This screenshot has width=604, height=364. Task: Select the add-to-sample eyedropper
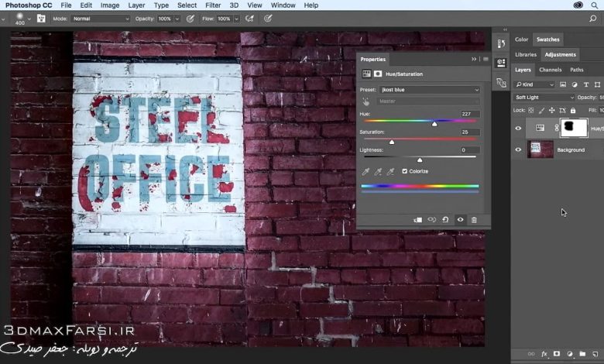pos(378,171)
